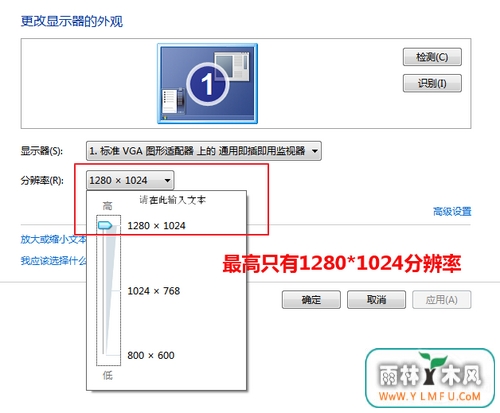Open the 高级设置 advanced settings link
The height and width of the screenshot is (413, 500).
coord(452,211)
